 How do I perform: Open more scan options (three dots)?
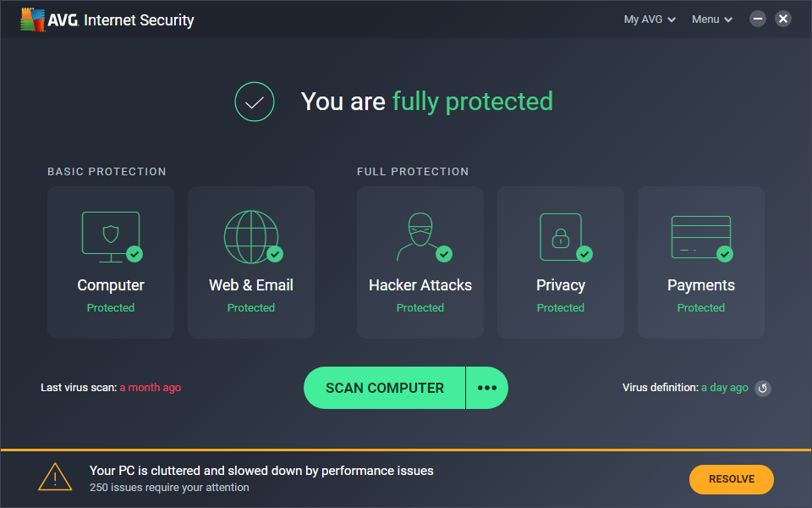pyautogui.click(x=487, y=388)
